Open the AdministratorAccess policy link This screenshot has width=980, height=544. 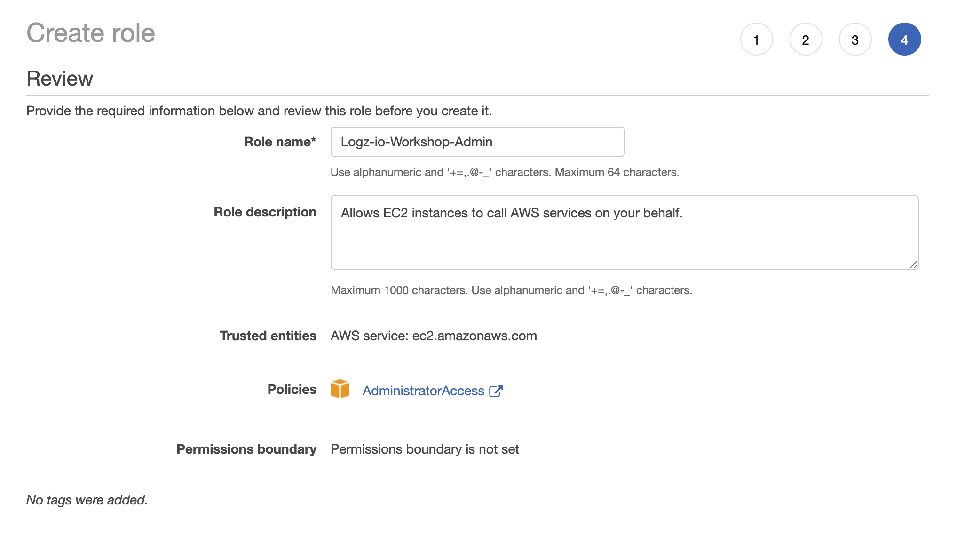pos(423,391)
